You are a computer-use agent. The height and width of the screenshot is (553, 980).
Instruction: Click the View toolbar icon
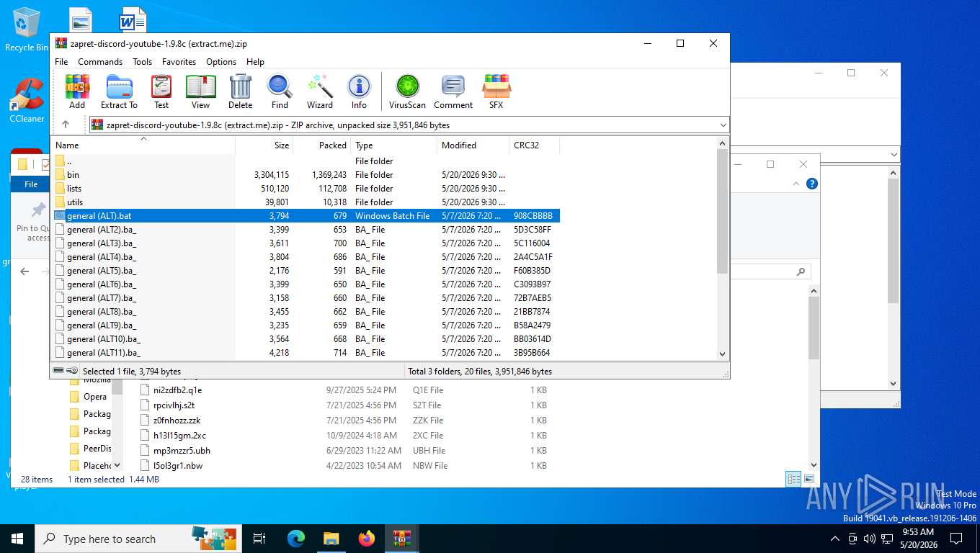(x=200, y=91)
